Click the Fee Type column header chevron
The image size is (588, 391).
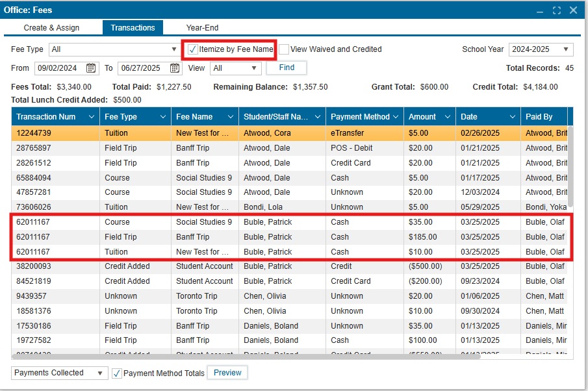coord(160,117)
